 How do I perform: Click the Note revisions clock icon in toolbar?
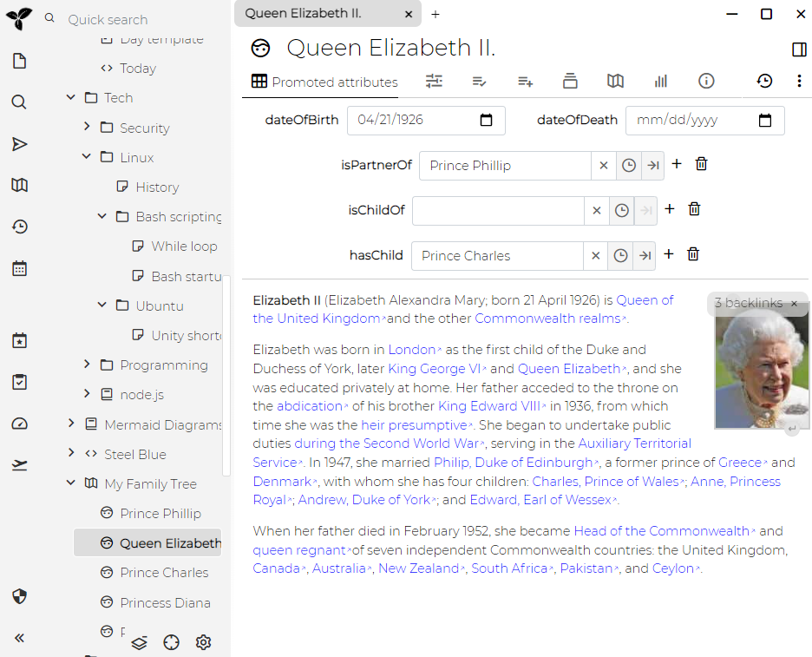click(764, 81)
